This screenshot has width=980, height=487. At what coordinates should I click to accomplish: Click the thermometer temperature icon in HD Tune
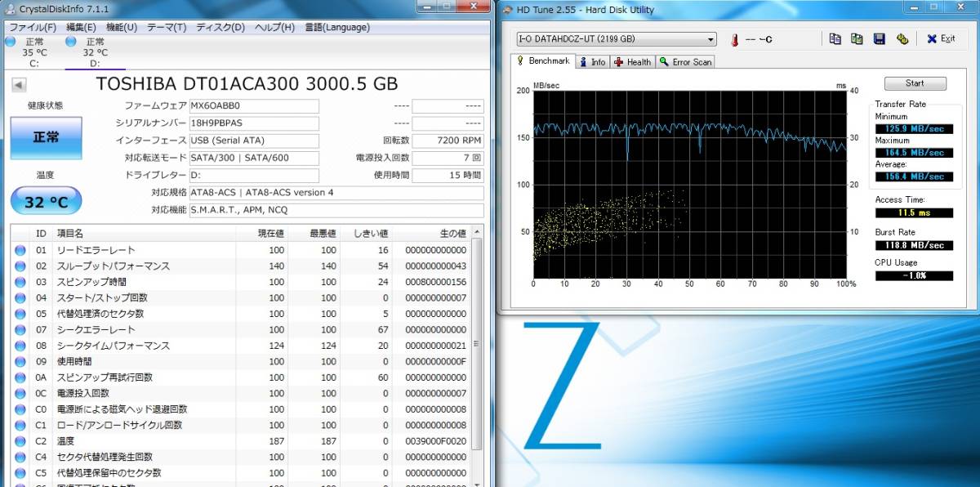734,39
